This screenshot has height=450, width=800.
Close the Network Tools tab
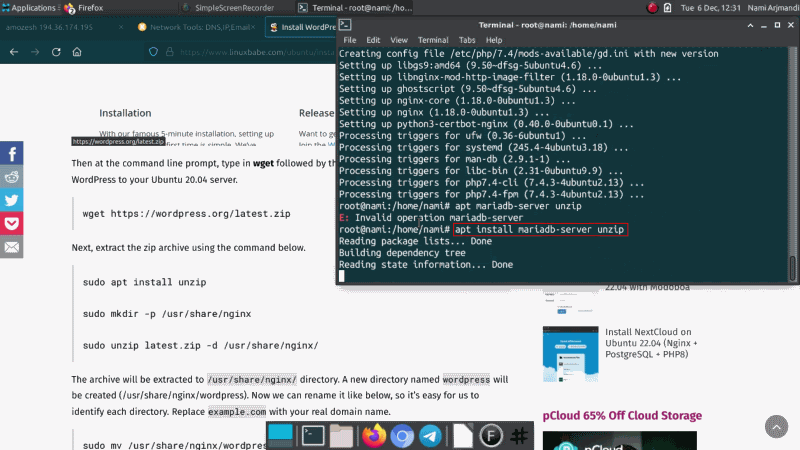coord(253,27)
